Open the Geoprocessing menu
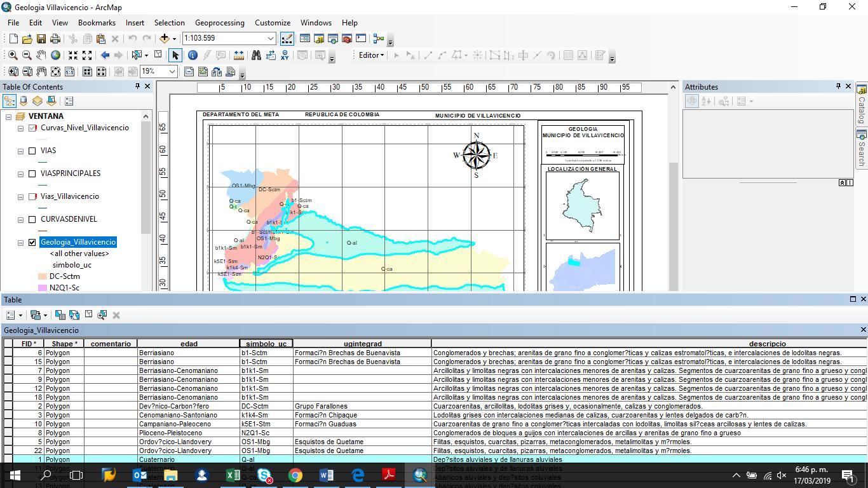Screen dimensions: 868x488 (219, 22)
